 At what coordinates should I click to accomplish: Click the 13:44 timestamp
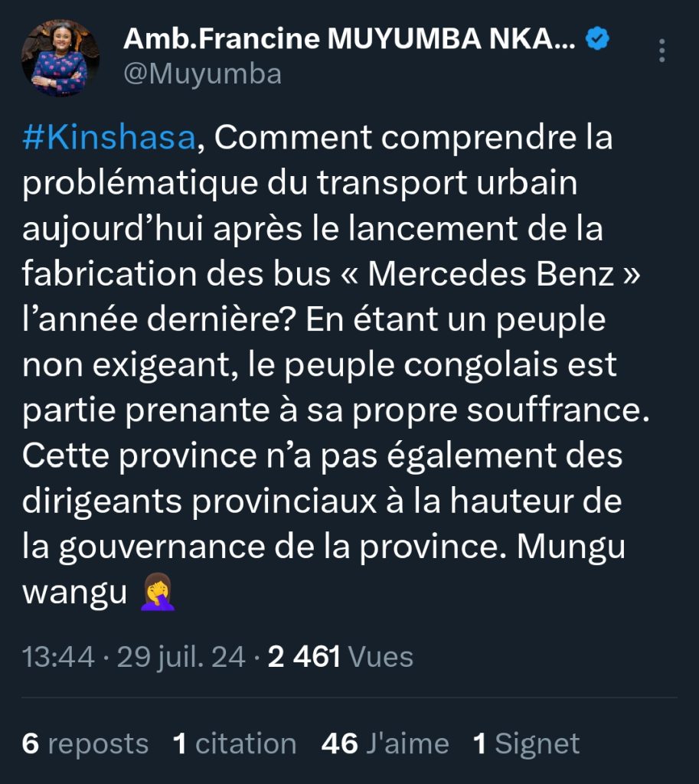pyautogui.click(x=58, y=657)
